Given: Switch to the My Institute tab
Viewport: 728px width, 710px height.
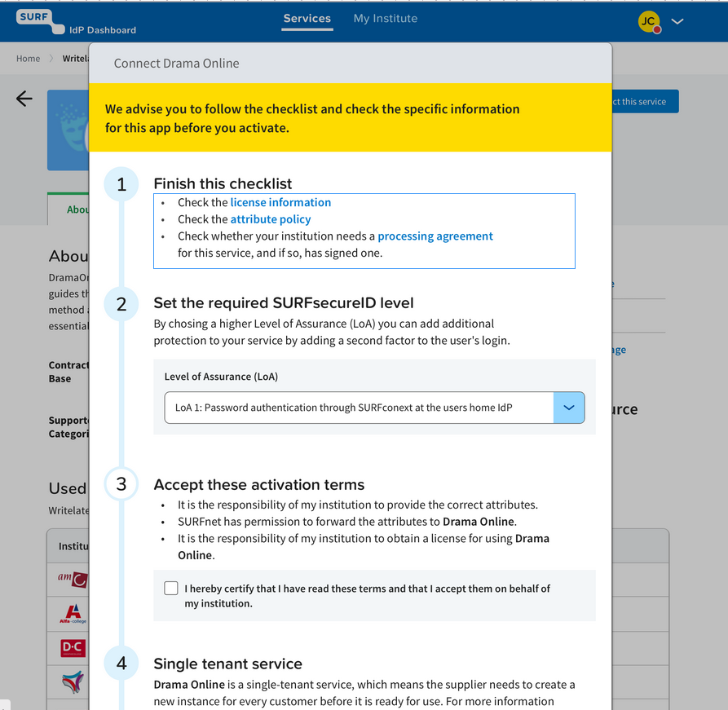Looking at the screenshot, I should click(386, 19).
